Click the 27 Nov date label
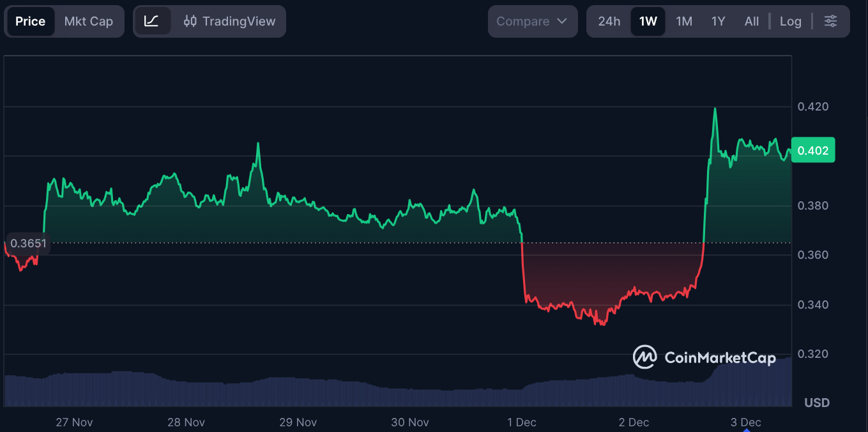 click(74, 422)
